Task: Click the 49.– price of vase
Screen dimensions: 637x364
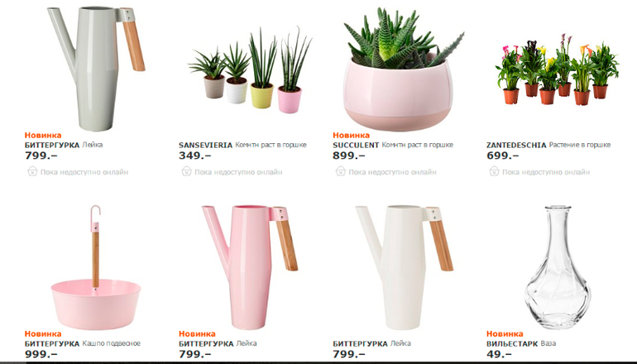Action: point(499,354)
